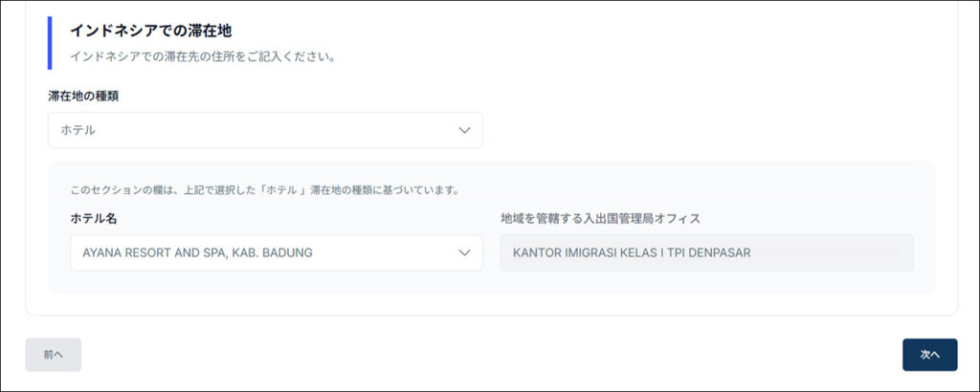Click the blue accent bar beside the heading
The image size is (980, 392).
[x=50, y=43]
